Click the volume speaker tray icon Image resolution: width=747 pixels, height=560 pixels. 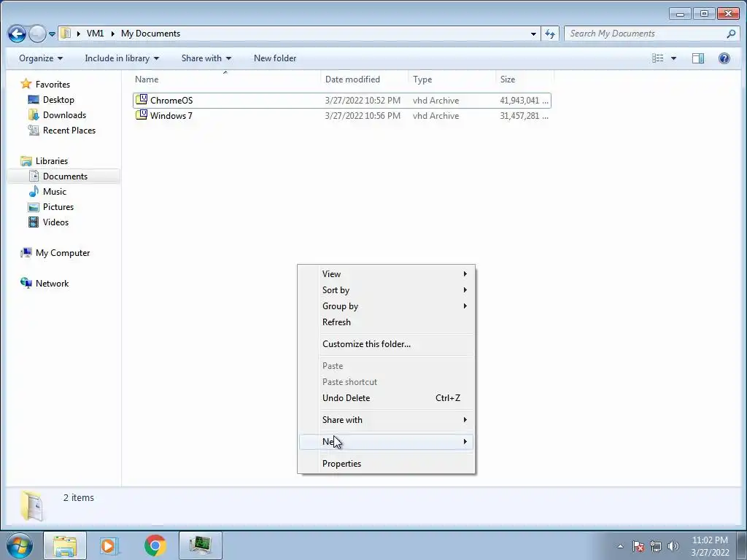tap(673, 546)
